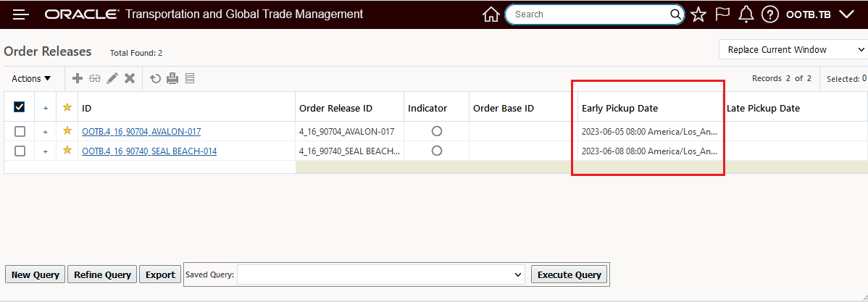Click cell 4_16_90704_AVALON-017
Viewport: 868px width, 302px height.
[346, 132]
